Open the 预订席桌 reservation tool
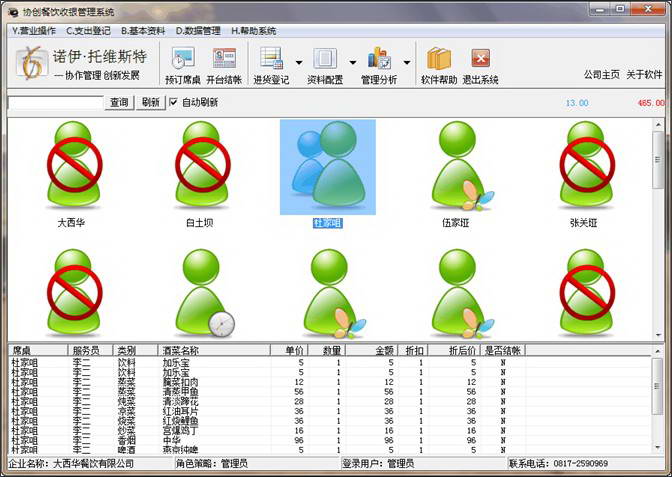 click(x=183, y=66)
